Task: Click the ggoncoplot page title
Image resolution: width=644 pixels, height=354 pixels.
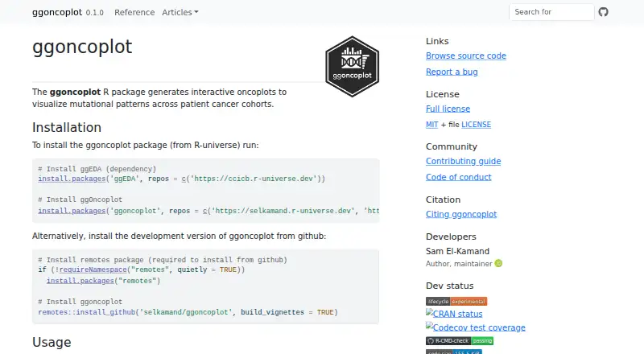Action: [x=82, y=47]
